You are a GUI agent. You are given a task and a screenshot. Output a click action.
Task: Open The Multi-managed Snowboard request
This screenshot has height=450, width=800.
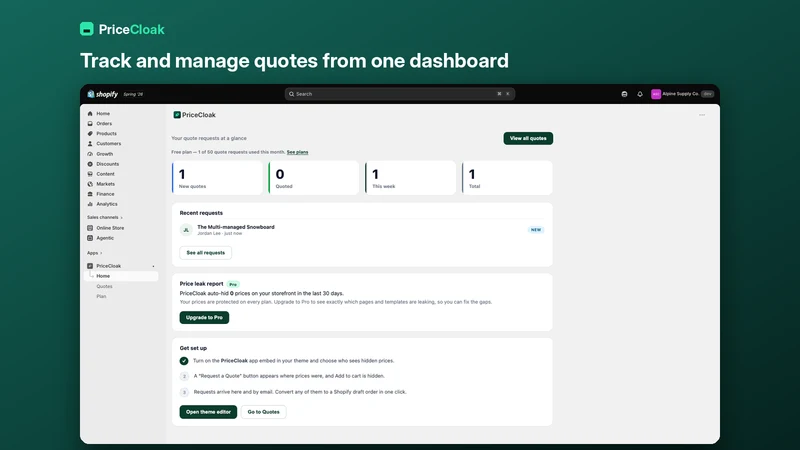pos(362,230)
